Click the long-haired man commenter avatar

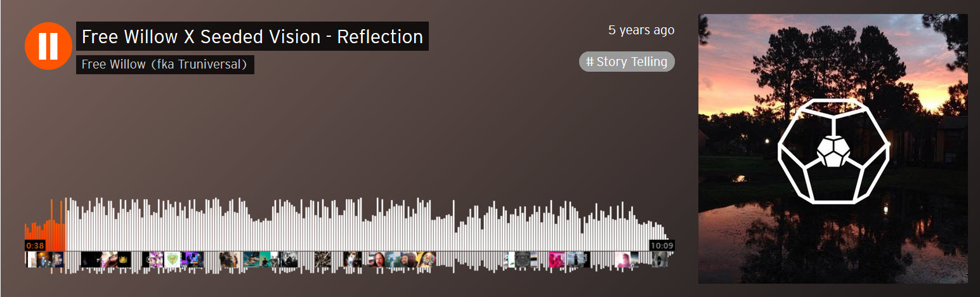(377, 260)
